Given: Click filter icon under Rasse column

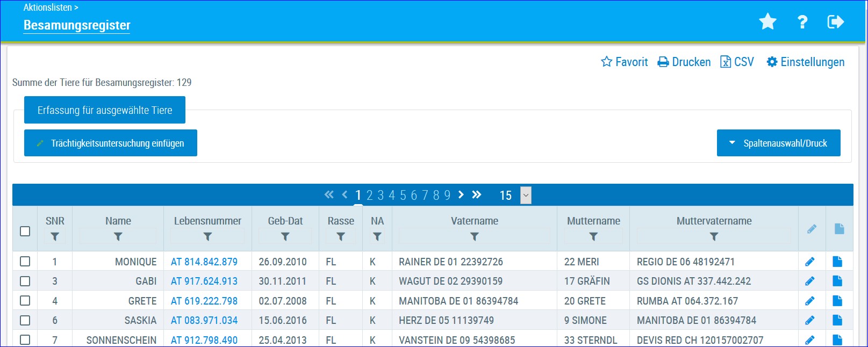Looking at the screenshot, I should [x=341, y=236].
